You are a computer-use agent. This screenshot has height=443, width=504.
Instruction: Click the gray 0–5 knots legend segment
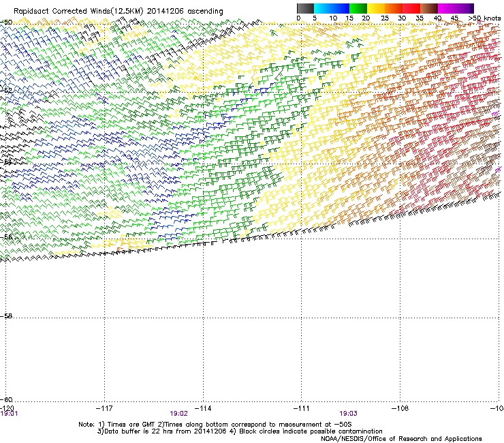[305, 8]
